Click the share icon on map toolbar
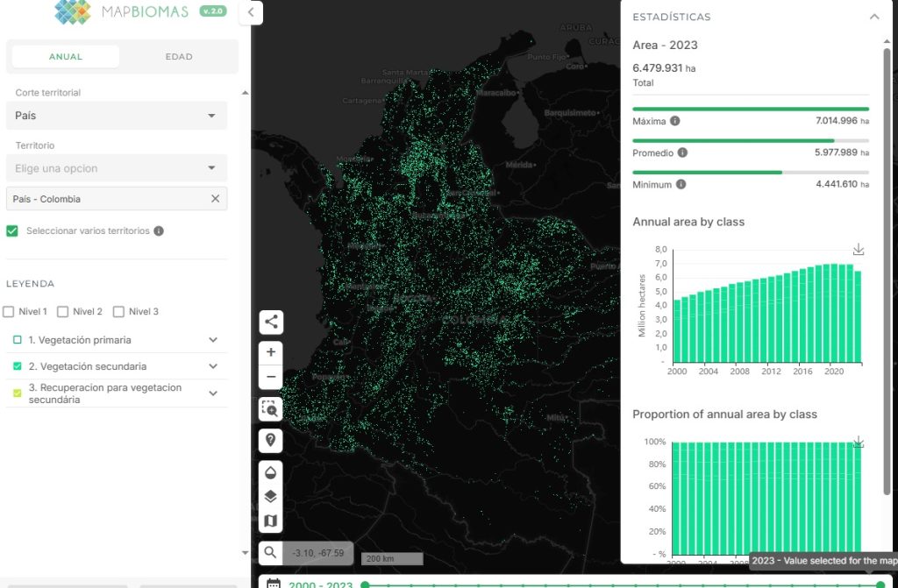Screen dimensions: 898x588 [271, 322]
